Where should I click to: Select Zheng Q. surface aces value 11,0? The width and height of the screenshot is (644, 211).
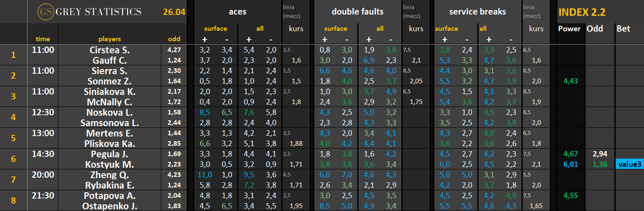(205, 175)
